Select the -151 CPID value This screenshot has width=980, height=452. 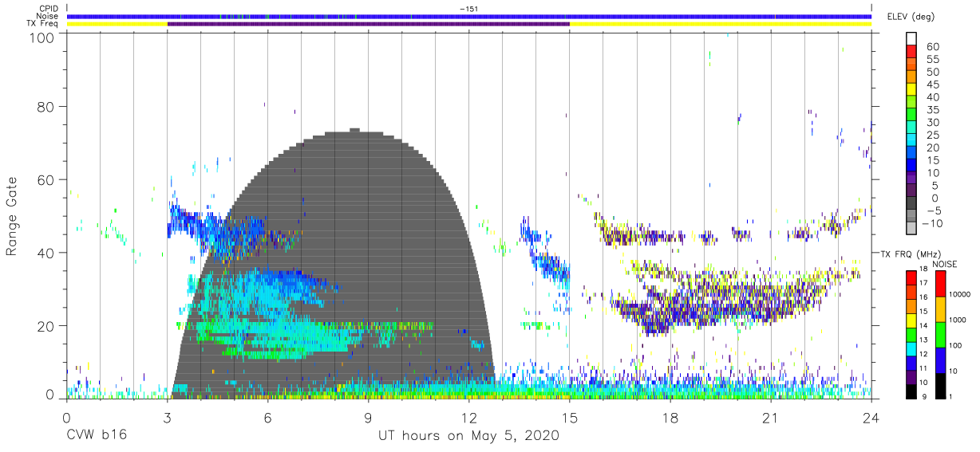[x=468, y=9]
